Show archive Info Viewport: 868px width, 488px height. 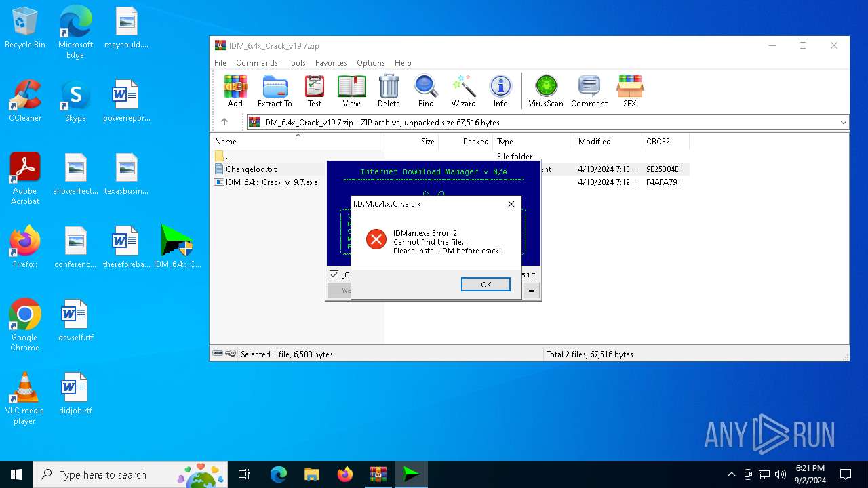click(x=500, y=91)
